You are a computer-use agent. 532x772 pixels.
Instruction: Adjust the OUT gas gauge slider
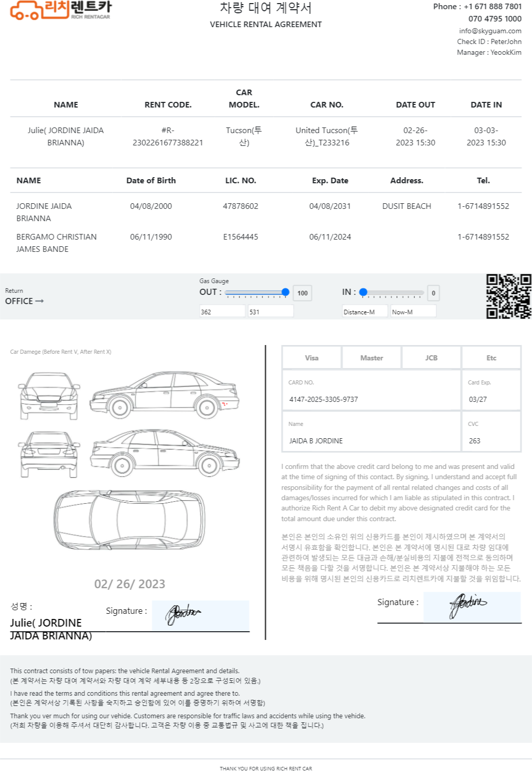pyautogui.click(x=257, y=292)
